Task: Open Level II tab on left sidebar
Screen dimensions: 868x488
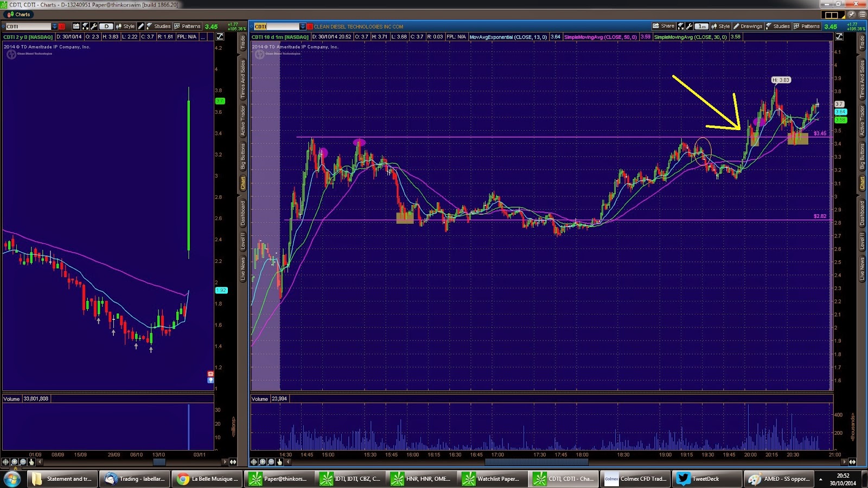Action: (243, 241)
